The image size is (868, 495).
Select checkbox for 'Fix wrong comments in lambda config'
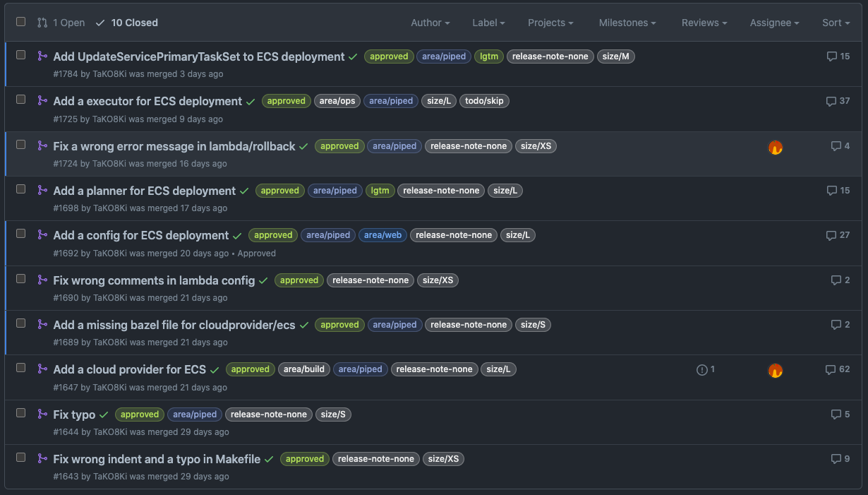click(x=21, y=279)
